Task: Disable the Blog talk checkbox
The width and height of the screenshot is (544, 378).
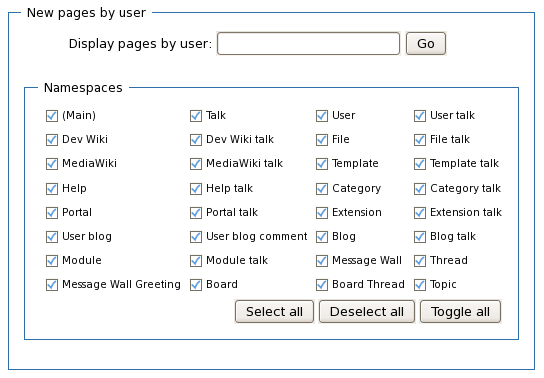Action: pyautogui.click(x=420, y=237)
